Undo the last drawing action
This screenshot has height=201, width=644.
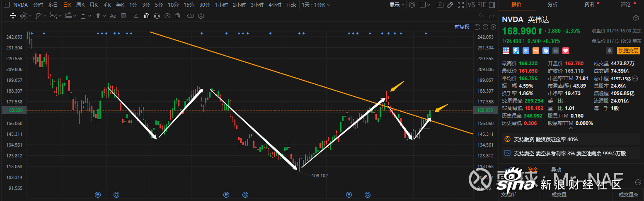[481, 16]
